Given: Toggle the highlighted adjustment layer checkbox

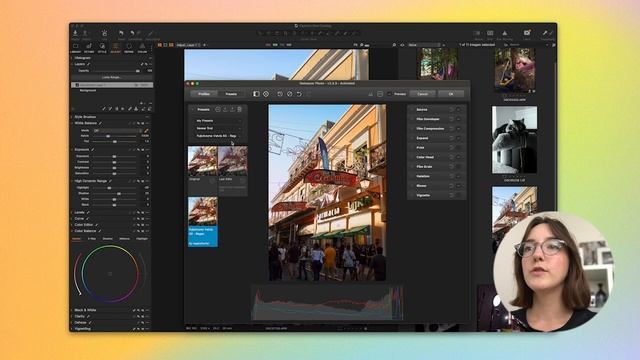Looking at the screenshot, I should tap(77, 85).
